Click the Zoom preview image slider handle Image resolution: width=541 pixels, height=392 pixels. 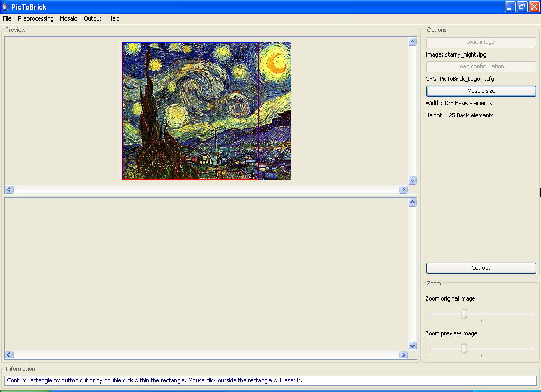pyautogui.click(x=464, y=349)
